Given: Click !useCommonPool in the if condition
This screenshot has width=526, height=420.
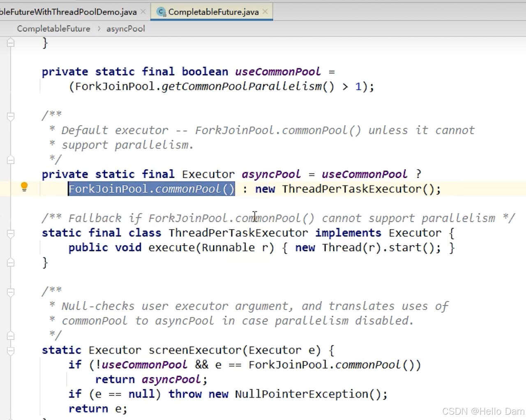Looking at the screenshot, I should coord(141,365).
